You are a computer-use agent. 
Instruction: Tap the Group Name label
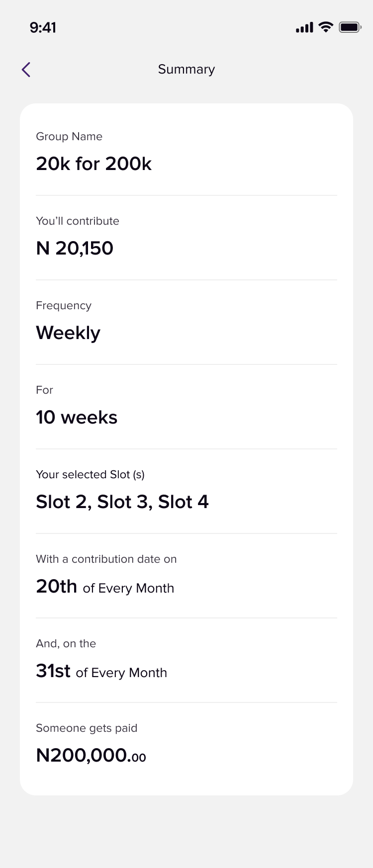69,136
